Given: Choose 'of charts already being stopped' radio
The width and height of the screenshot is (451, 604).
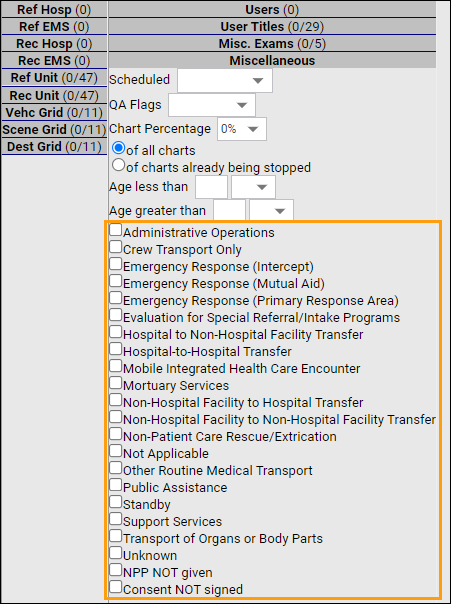Looking at the screenshot, I should tap(118, 165).
